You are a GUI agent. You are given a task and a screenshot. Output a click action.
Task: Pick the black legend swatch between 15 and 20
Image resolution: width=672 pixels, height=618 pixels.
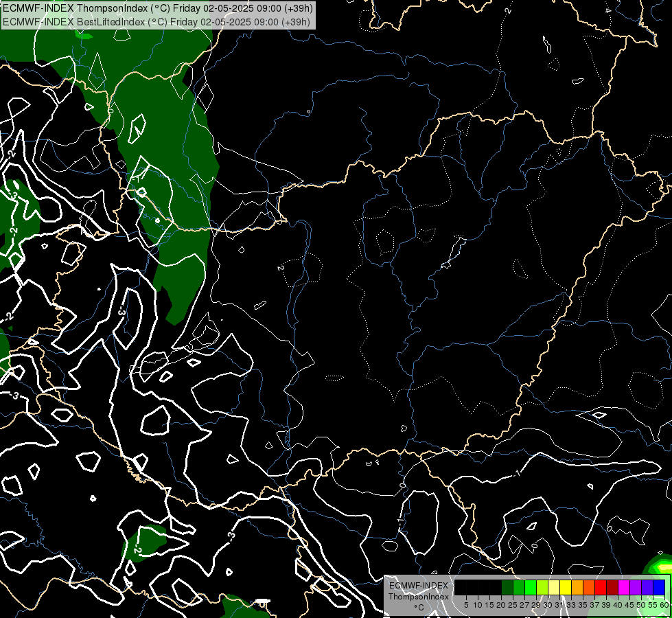(496, 588)
